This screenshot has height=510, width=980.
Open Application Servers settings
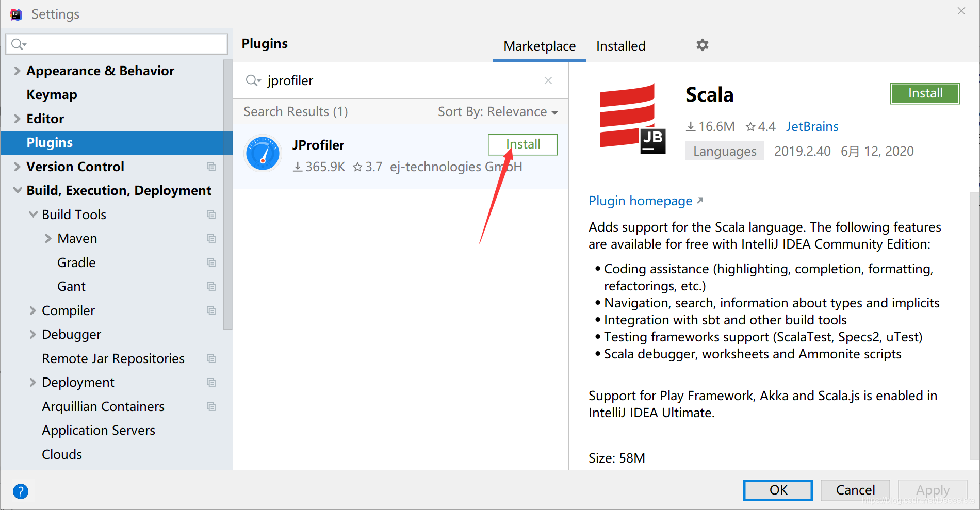point(99,430)
